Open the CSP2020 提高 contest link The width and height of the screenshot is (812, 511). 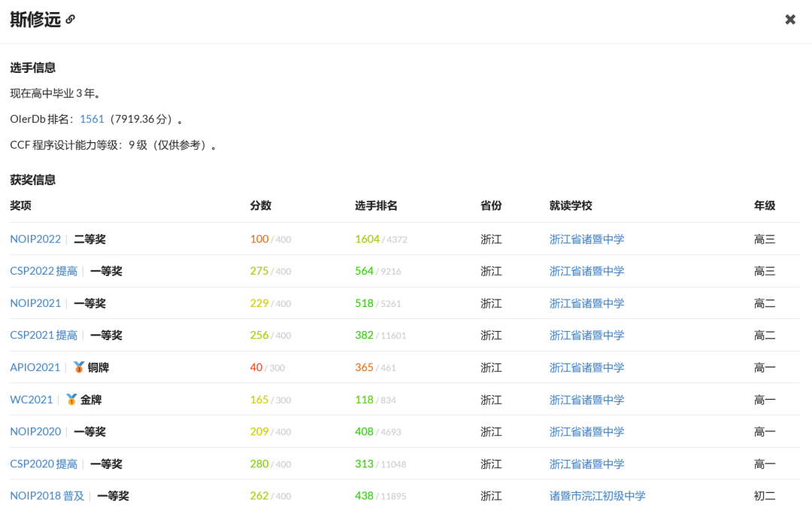(x=44, y=464)
